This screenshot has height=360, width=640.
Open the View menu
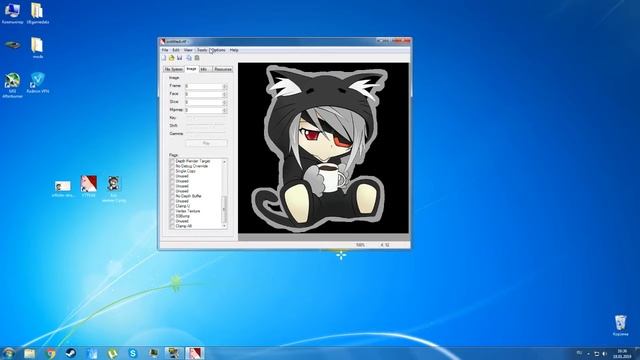tap(188, 50)
